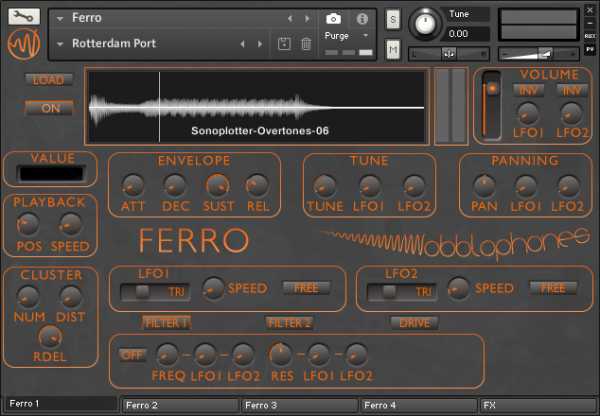Click the orange VOLUME fader
Screen dimensions: 600x416
(x=491, y=106)
